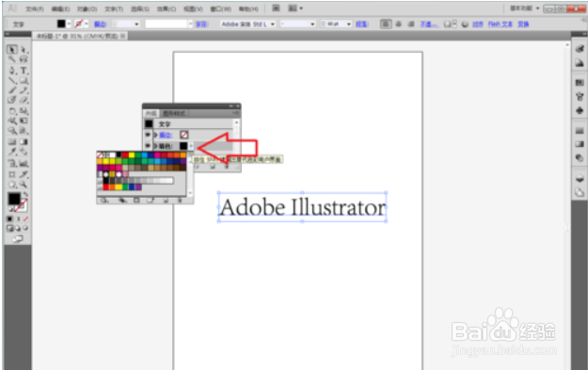Open the font size dropdown
This screenshot has width=588, height=370.
(x=349, y=24)
